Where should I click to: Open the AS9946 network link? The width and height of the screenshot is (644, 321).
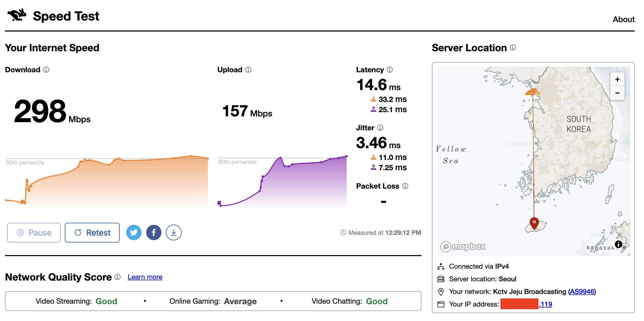tap(582, 292)
